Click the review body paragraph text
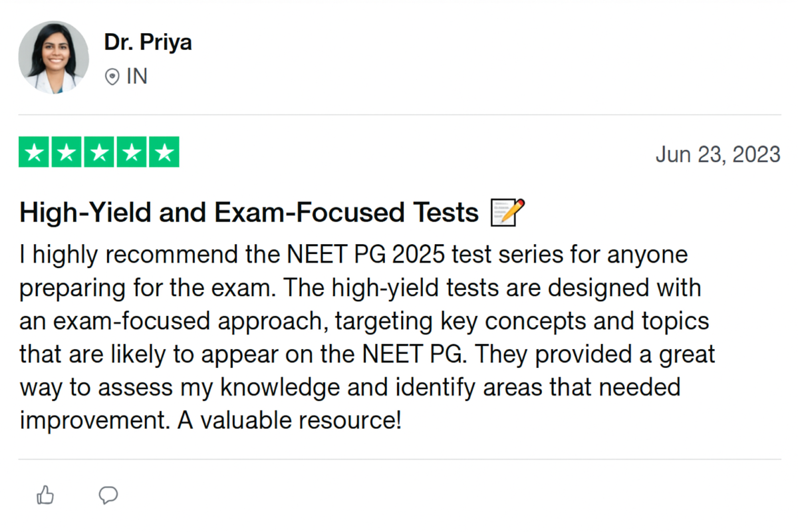 pos(367,337)
